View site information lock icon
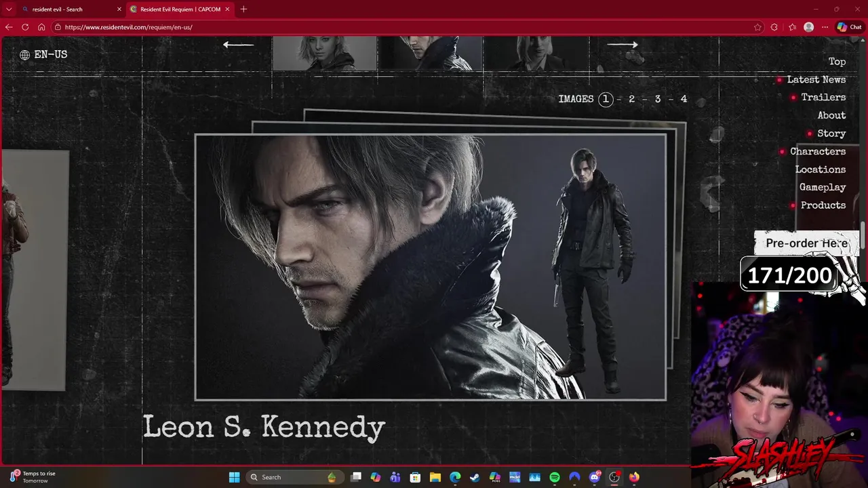The height and width of the screenshot is (488, 868). tap(59, 27)
